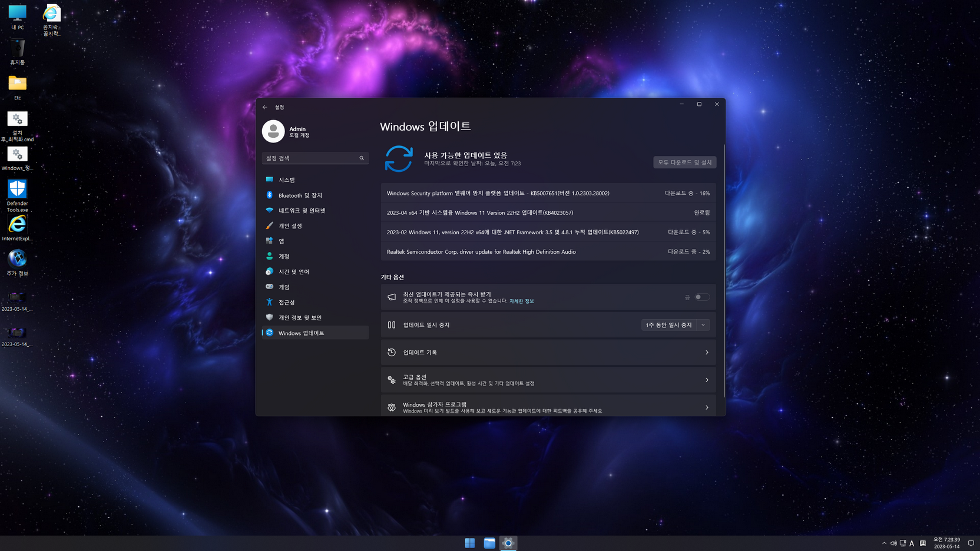The width and height of the screenshot is (980, 551).
Task: Select the 설치 후_최적화.cmd file icon
Action: click(17, 126)
